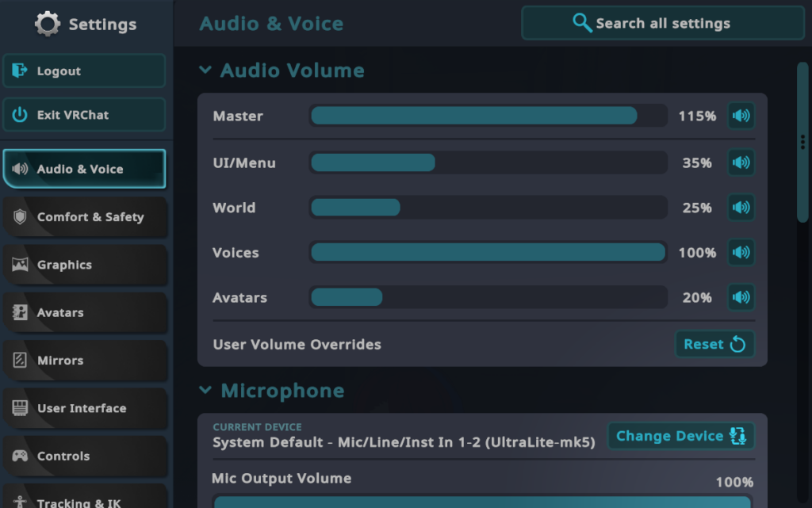
Task: Click the User Volume Overrides label
Action: 297,345
